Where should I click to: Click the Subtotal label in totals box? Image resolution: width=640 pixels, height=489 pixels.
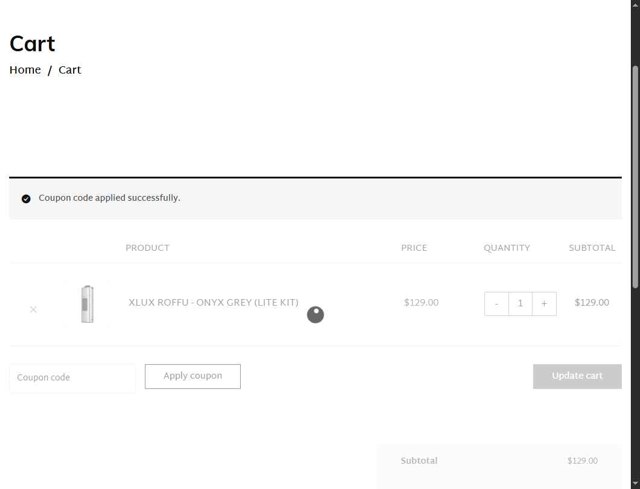click(x=419, y=461)
